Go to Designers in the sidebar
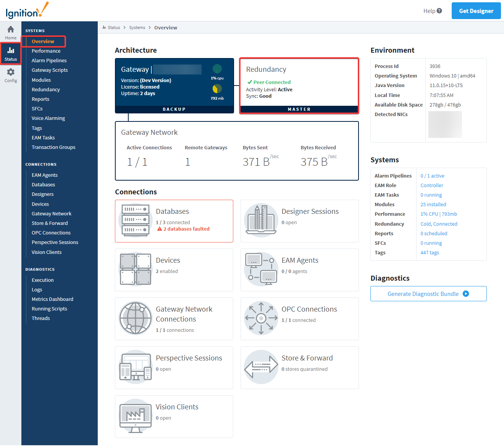Image resolution: width=504 pixels, height=446 pixels. [42, 194]
